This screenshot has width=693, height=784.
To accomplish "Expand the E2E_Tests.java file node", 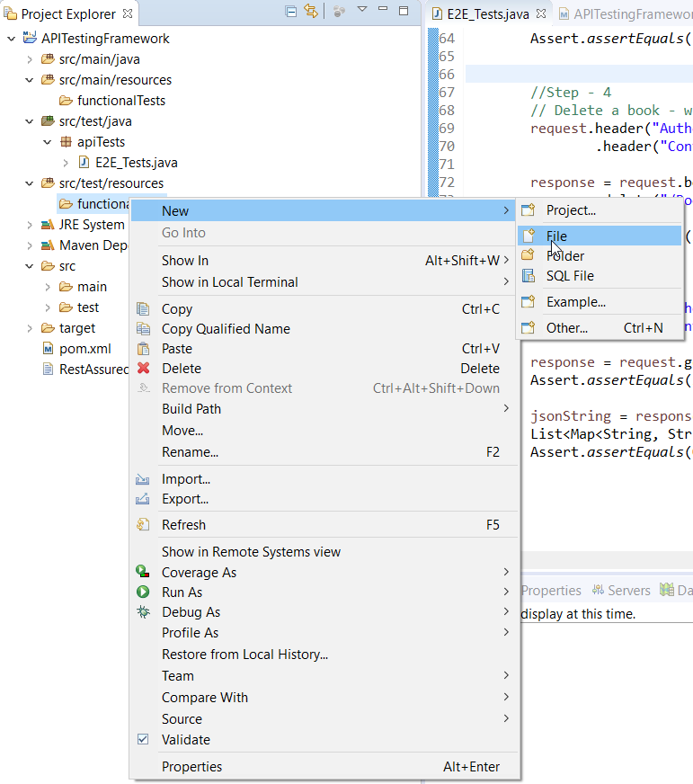I will click(66, 163).
